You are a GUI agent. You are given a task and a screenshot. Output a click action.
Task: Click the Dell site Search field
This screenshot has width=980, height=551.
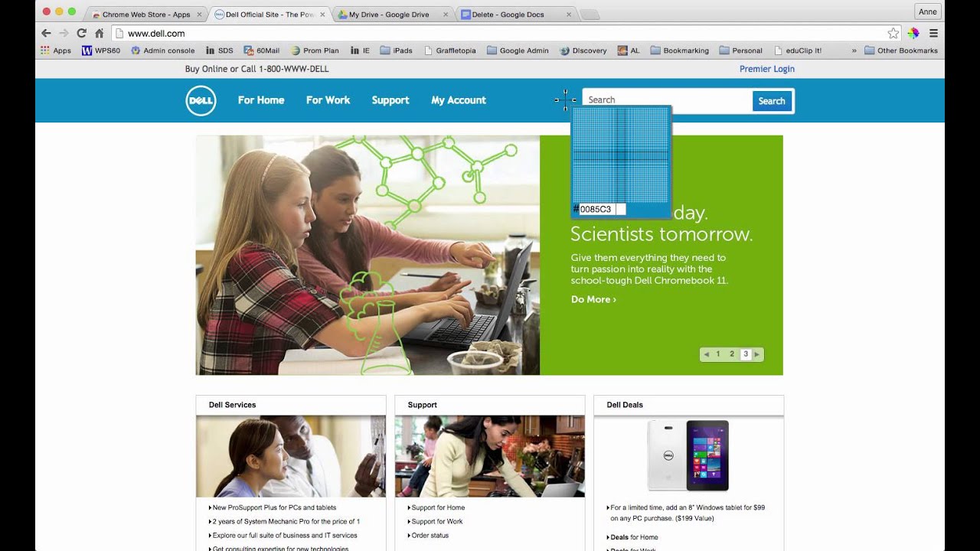click(667, 100)
